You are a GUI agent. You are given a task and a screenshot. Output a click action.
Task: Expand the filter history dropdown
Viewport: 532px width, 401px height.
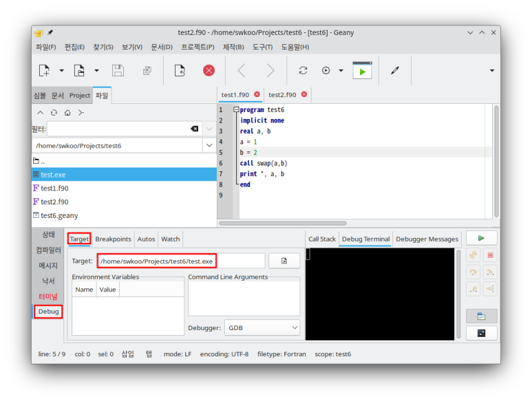[209, 129]
